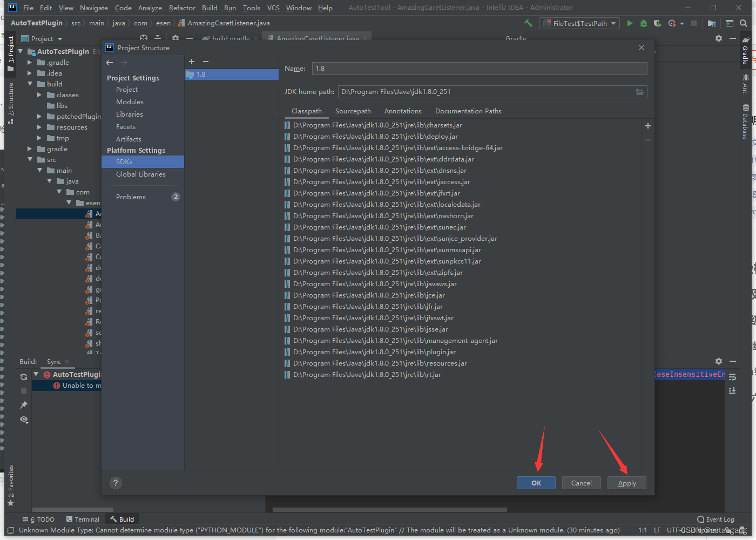
Task: Open the Event Log
Action: (x=716, y=519)
